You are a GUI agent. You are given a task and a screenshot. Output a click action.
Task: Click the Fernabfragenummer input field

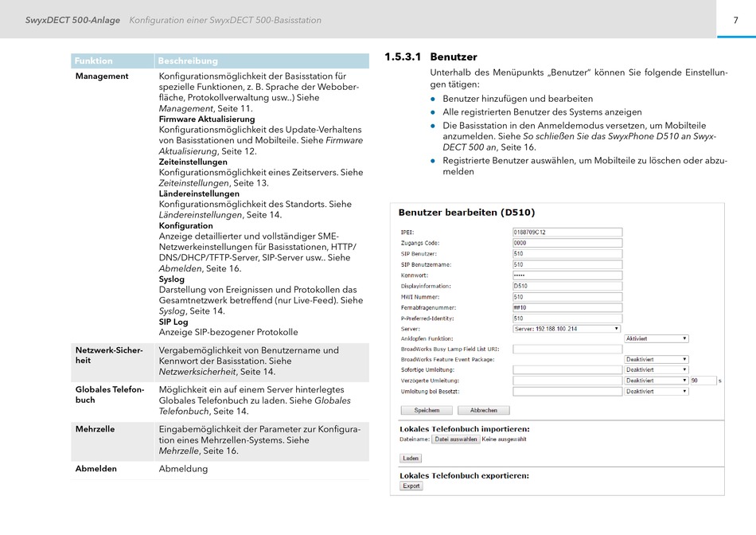coord(567,307)
